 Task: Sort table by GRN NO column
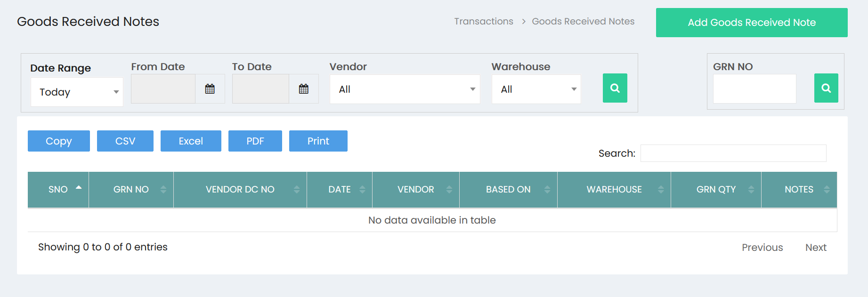pos(131,189)
